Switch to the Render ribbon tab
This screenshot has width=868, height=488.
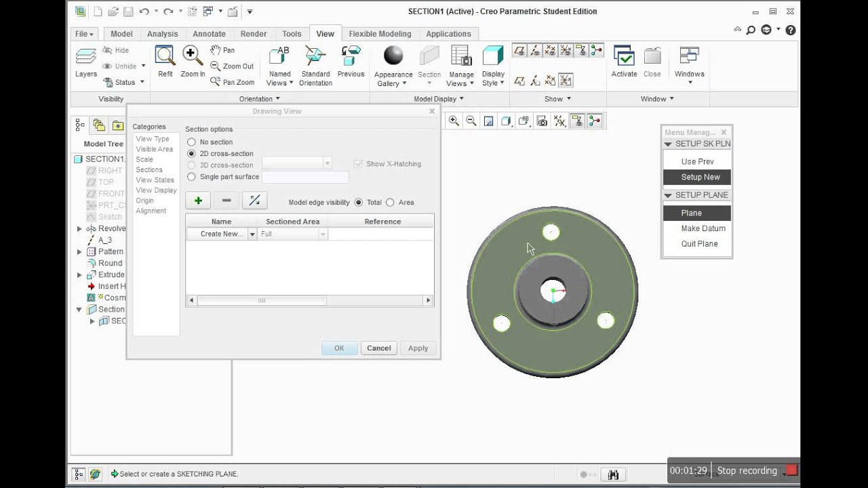(x=254, y=34)
